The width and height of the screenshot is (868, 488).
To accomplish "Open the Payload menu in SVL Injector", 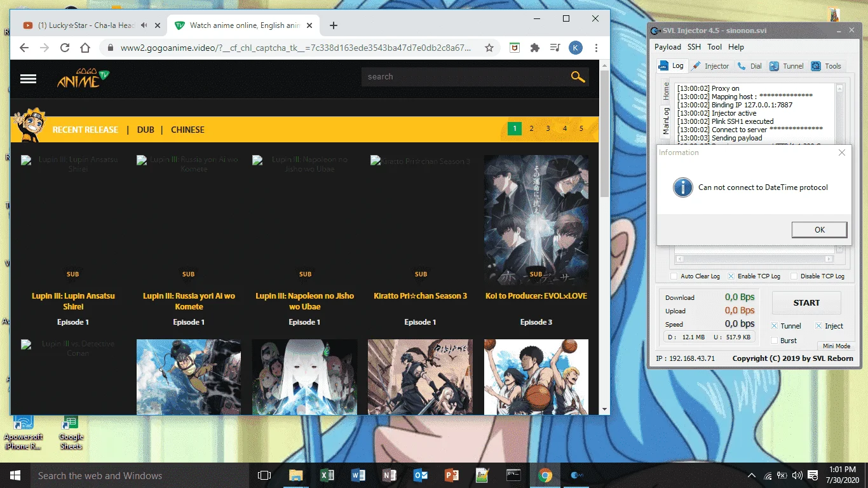I will coord(668,47).
